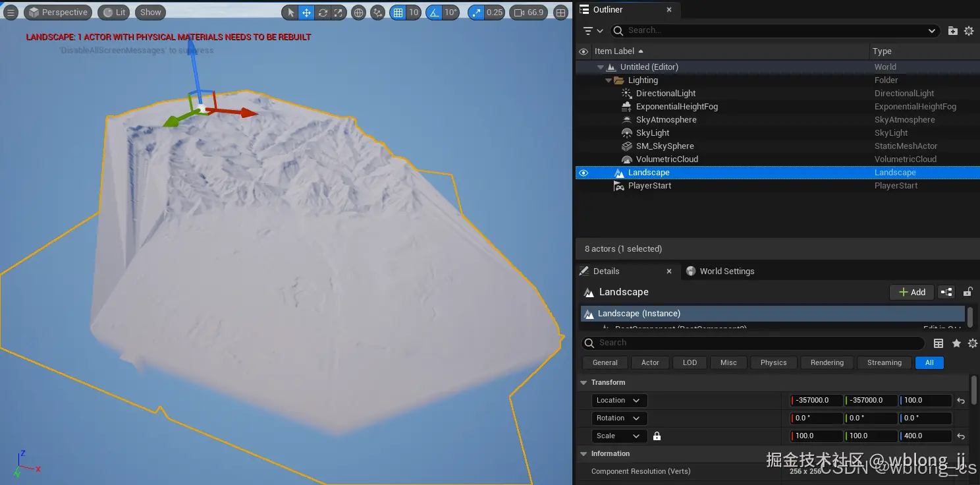Open grid snap size value 10
The image size is (980, 485).
click(414, 13)
